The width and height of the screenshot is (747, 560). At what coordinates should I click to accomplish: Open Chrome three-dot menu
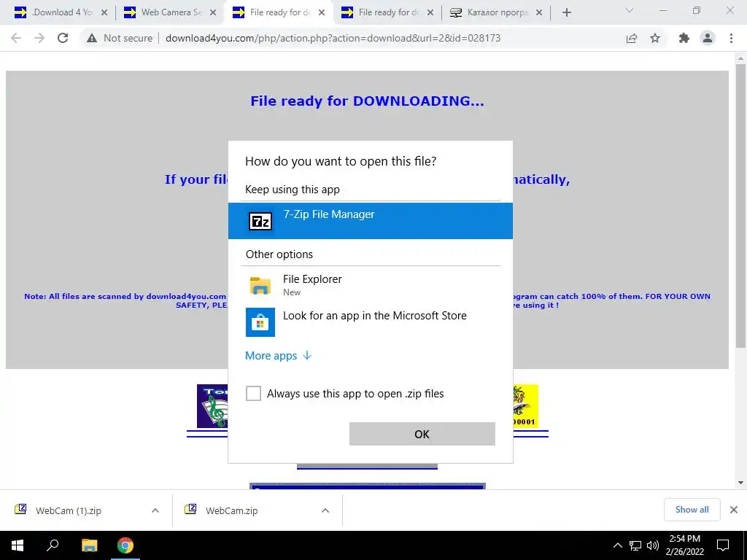click(x=731, y=38)
